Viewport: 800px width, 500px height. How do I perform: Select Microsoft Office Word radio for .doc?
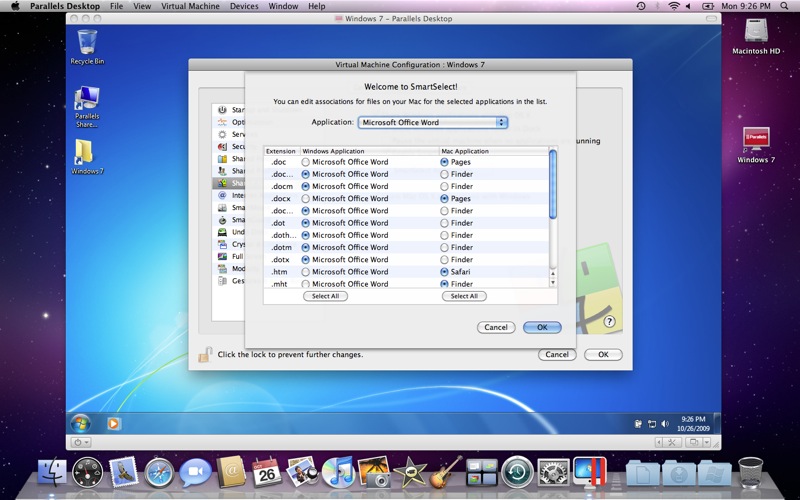tap(306, 162)
